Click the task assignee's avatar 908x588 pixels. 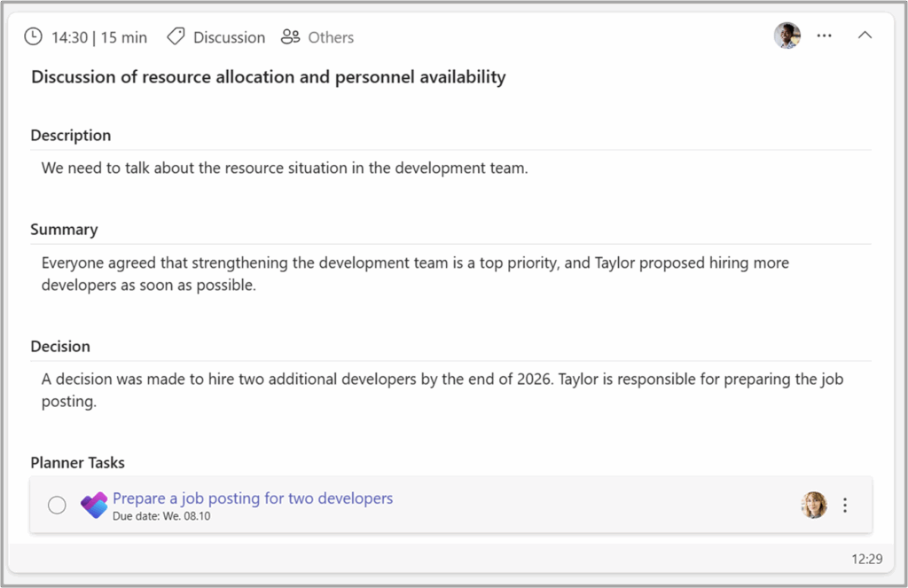coord(813,505)
